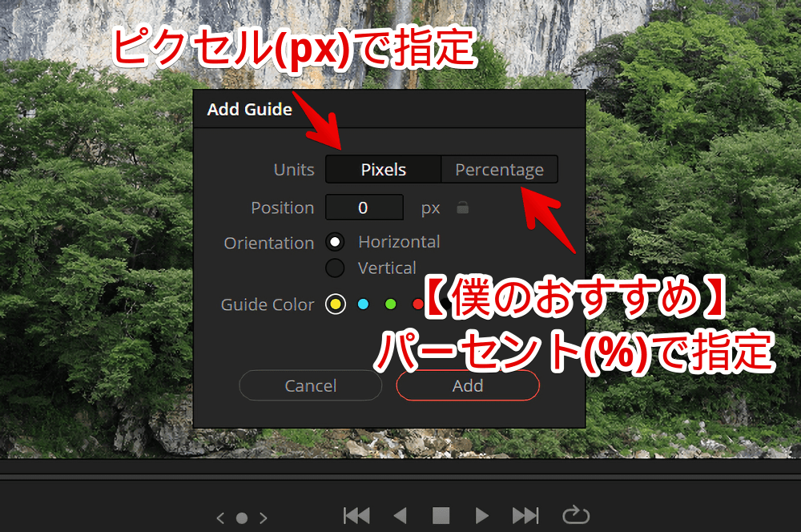
Task: Click the marker dot between the arrows
Action: tap(242, 518)
